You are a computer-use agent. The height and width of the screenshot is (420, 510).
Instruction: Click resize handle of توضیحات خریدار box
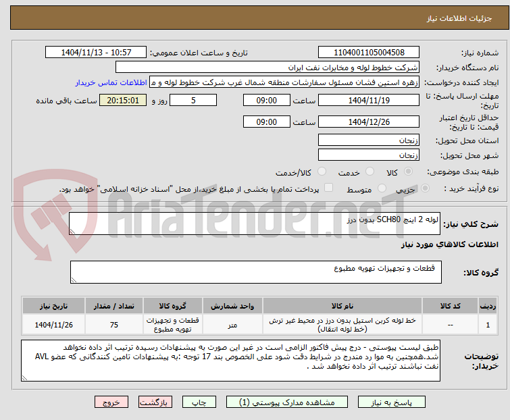[24, 377]
